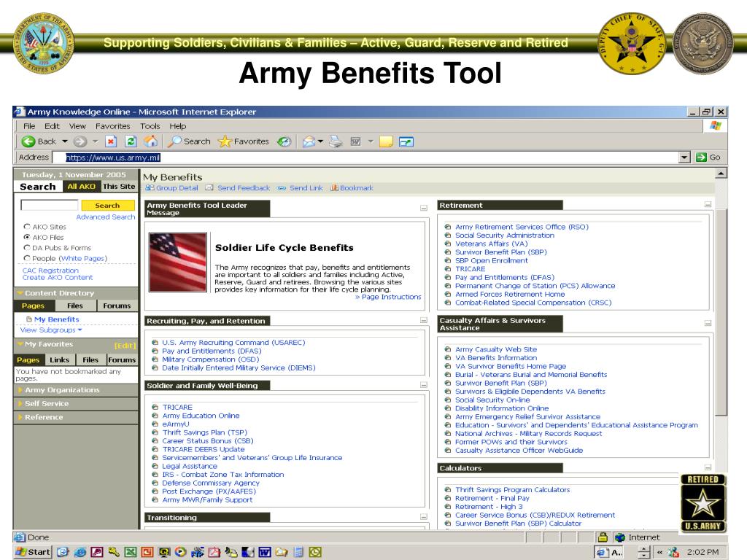
Task: Collapse the Recruiting, Pay, and Retention panel
Action: [x=424, y=321]
